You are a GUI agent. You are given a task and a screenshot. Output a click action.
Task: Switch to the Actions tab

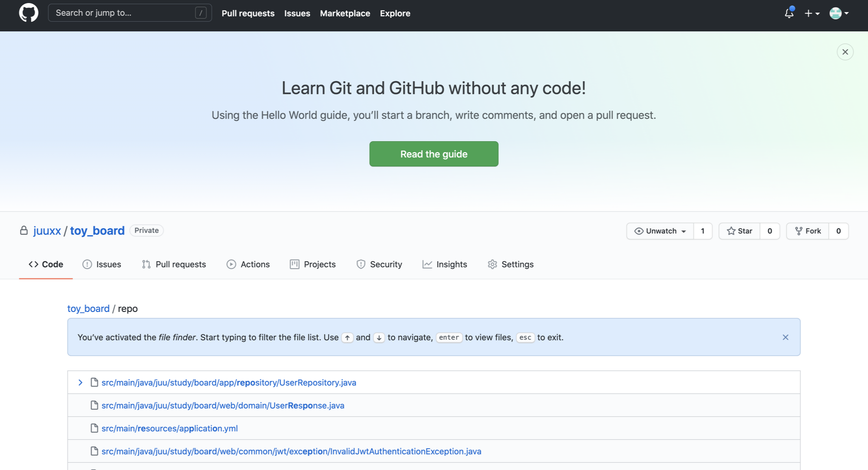(248, 264)
